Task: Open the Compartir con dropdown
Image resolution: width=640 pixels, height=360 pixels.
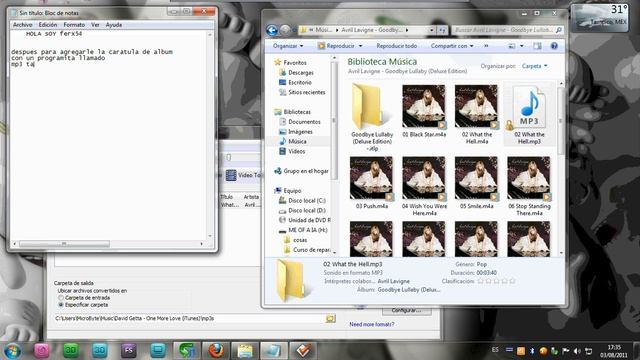Action: 452,46
